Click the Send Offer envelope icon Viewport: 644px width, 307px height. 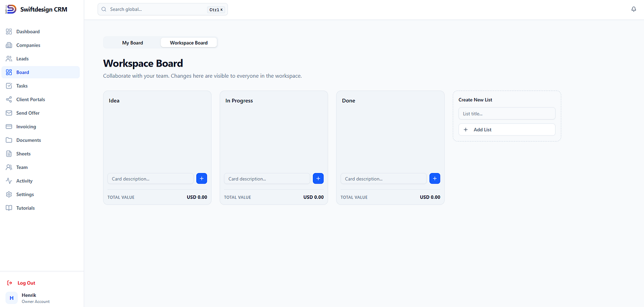tap(9, 113)
